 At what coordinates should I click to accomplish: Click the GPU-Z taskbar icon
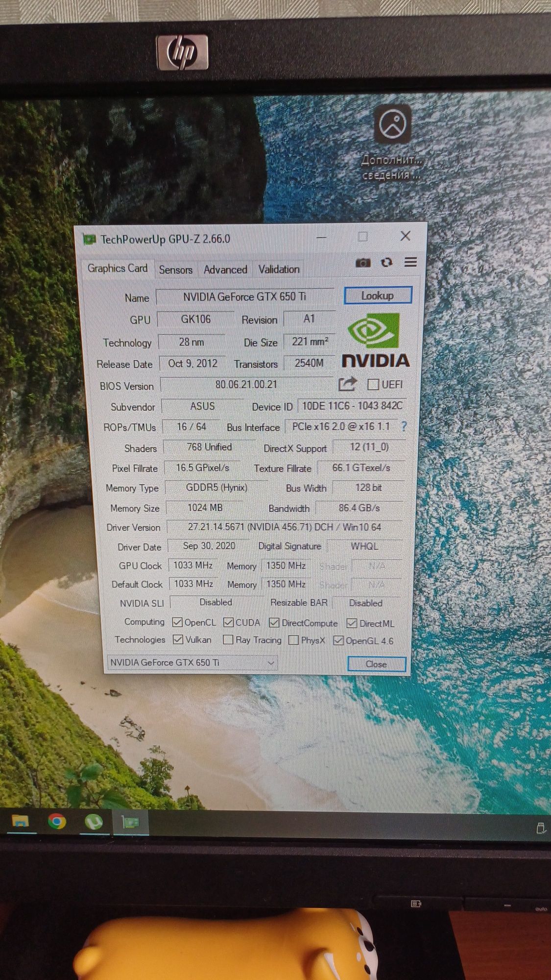pos(130,822)
